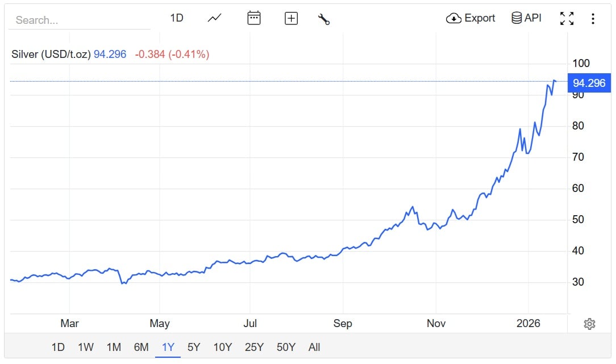Open the chart settings gear
This screenshot has width=616, height=364.
pyautogui.click(x=589, y=324)
